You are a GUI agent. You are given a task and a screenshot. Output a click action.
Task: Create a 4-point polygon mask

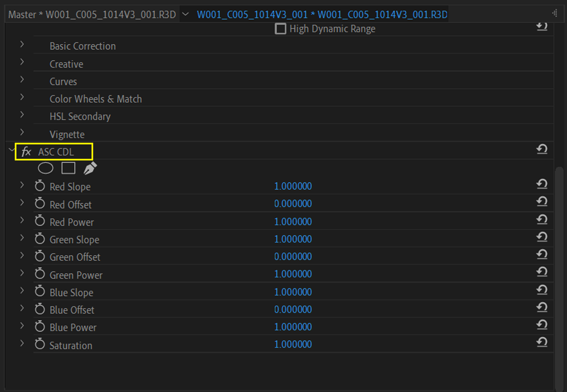pyautogui.click(x=68, y=168)
